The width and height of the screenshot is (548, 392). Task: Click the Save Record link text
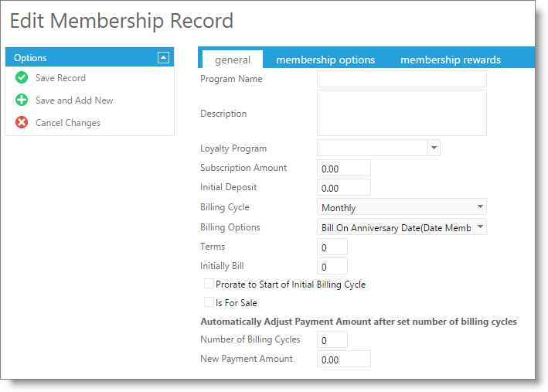coord(60,78)
